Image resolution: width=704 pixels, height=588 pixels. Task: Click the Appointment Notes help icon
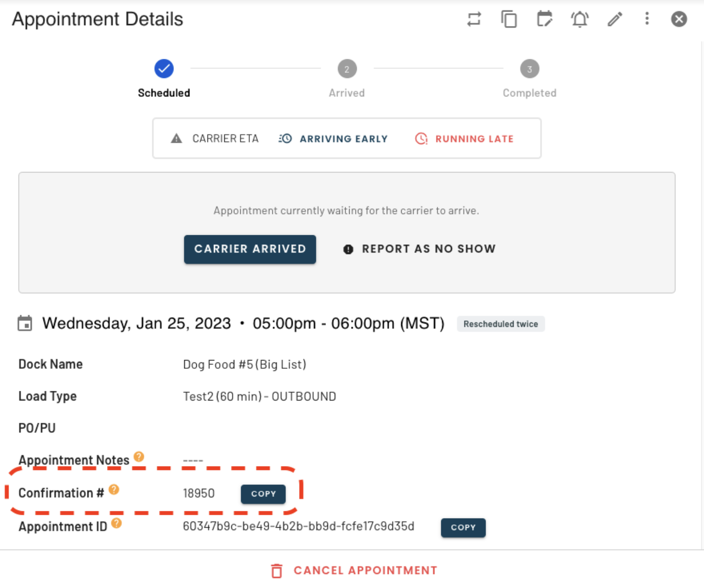(x=139, y=456)
